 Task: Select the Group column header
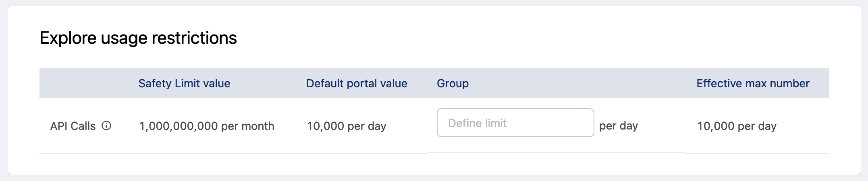click(x=453, y=83)
